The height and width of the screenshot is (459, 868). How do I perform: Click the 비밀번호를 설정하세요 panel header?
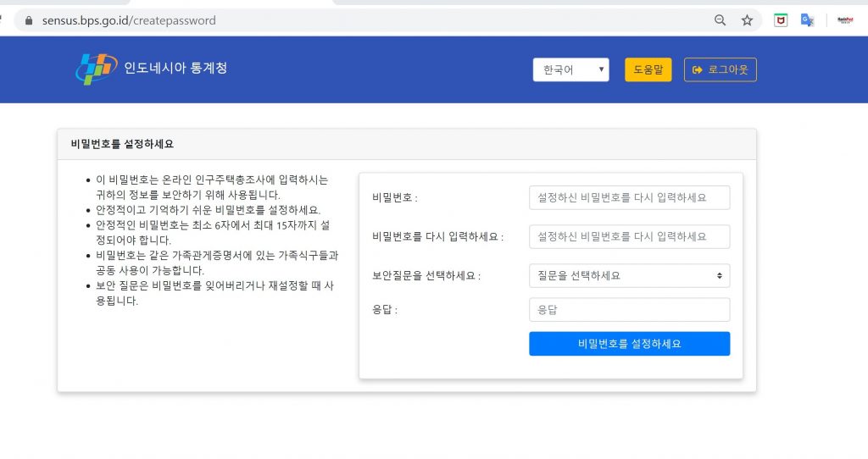point(122,144)
